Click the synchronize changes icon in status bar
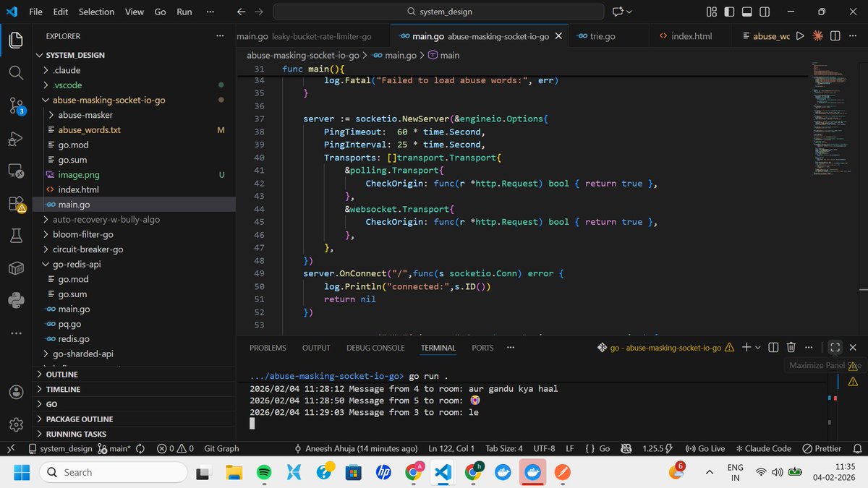Viewport: 868px width, 488px height. [x=140, y=448]
